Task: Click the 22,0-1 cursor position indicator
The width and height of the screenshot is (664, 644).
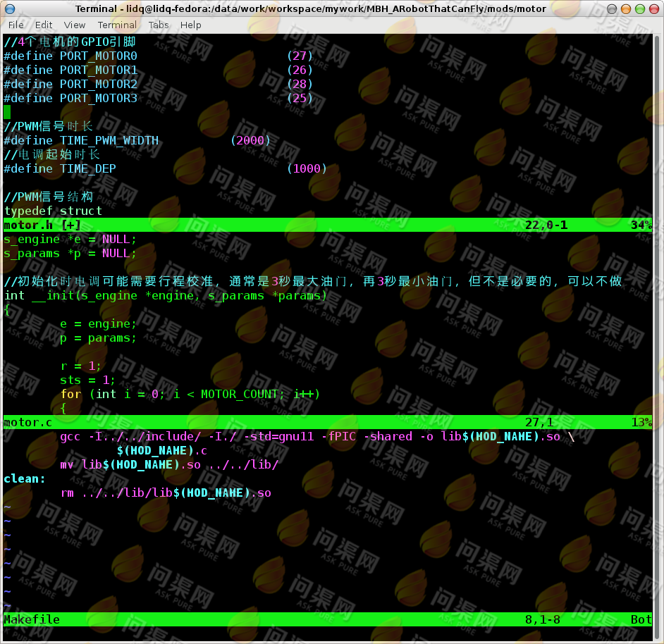Action: (546, 225)
